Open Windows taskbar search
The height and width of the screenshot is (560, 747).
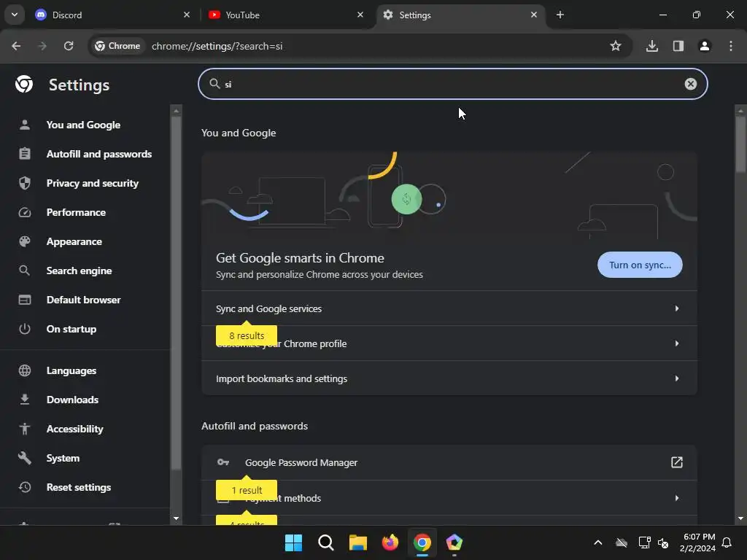click(x=326, y=542)
